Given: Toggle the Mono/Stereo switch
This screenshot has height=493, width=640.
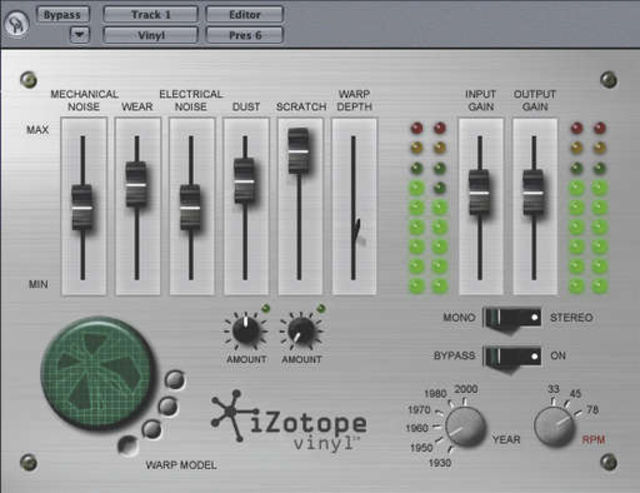Looking at the screenshot, I should pos(512,318).
